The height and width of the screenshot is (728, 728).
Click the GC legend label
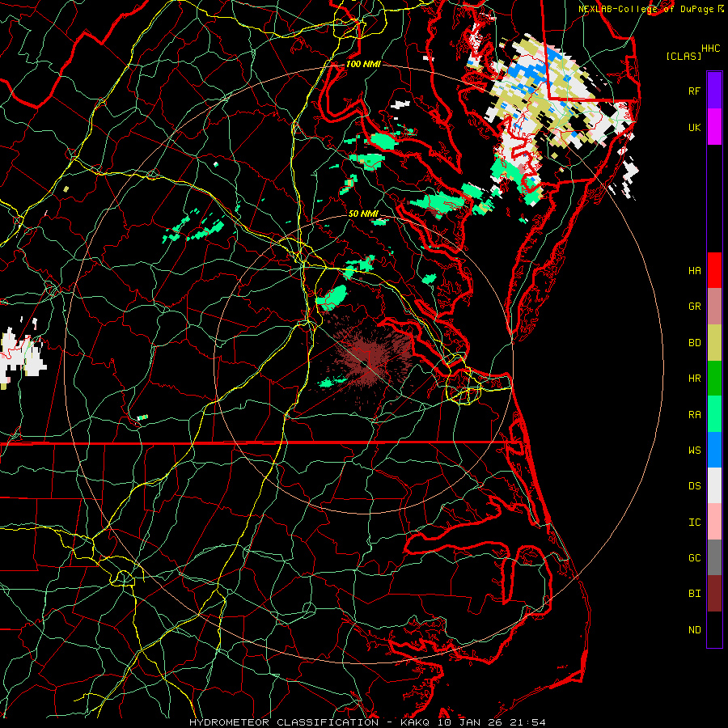point(694,557)
